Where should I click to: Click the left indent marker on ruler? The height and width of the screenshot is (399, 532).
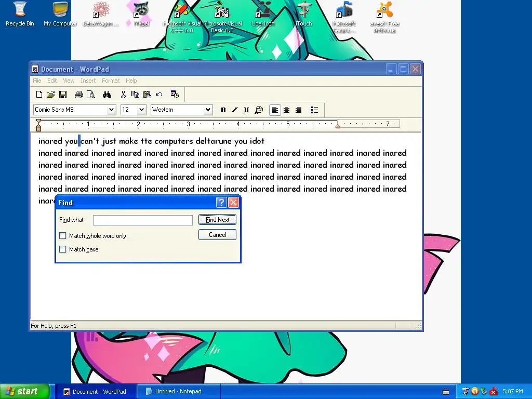[38, 125]
